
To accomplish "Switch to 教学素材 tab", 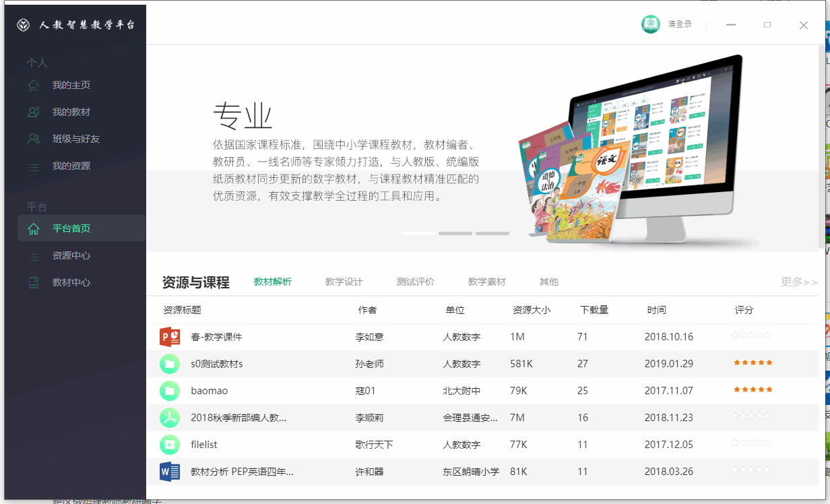I will pos(487,282).
